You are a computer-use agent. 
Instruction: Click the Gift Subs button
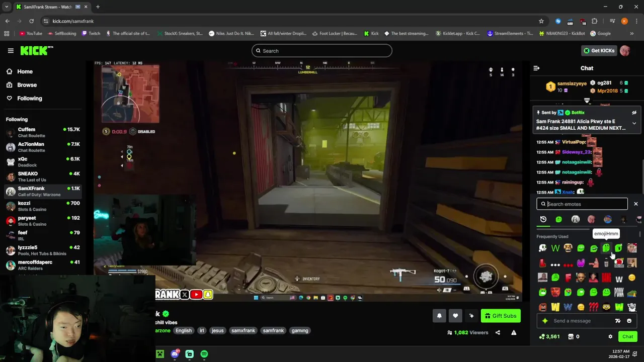point(501,316)
